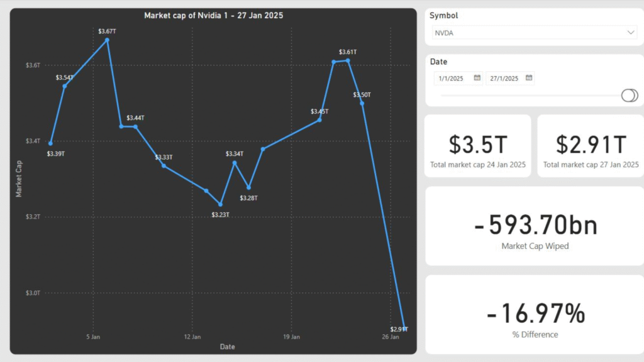Click the start date field 1/1/2025
This screenshot has height=362, width=644.
[458, 79]
